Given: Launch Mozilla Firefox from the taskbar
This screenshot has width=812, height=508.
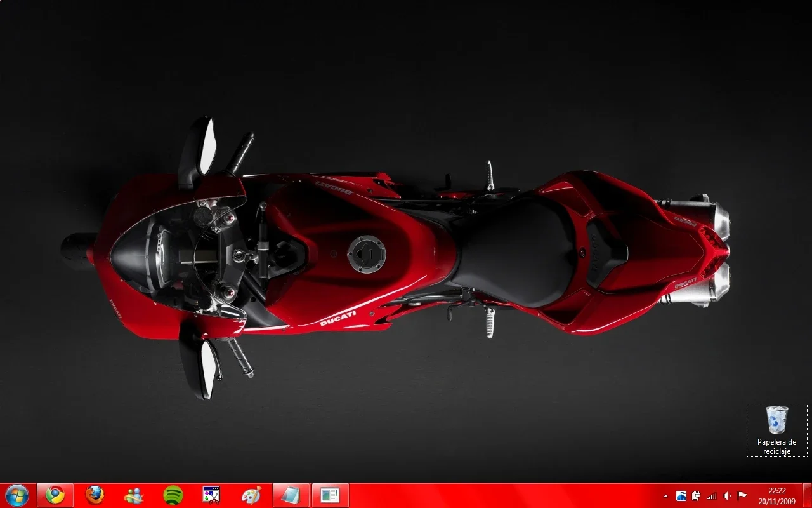Looking at the screenshot, I should (95, 495).
